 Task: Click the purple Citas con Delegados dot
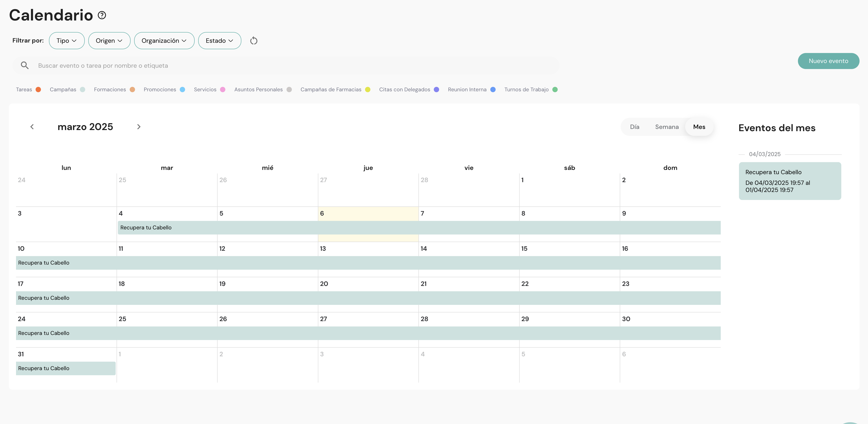point(436,89)
